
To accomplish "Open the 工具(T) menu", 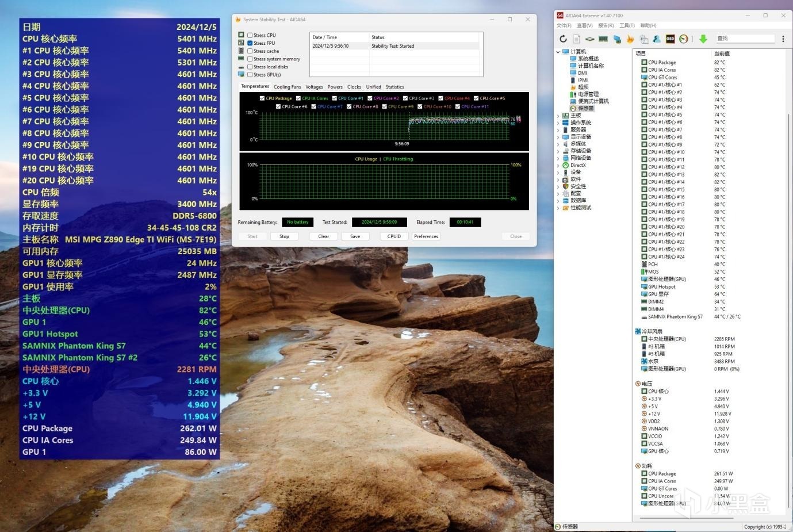I will (x=627, y=25).
